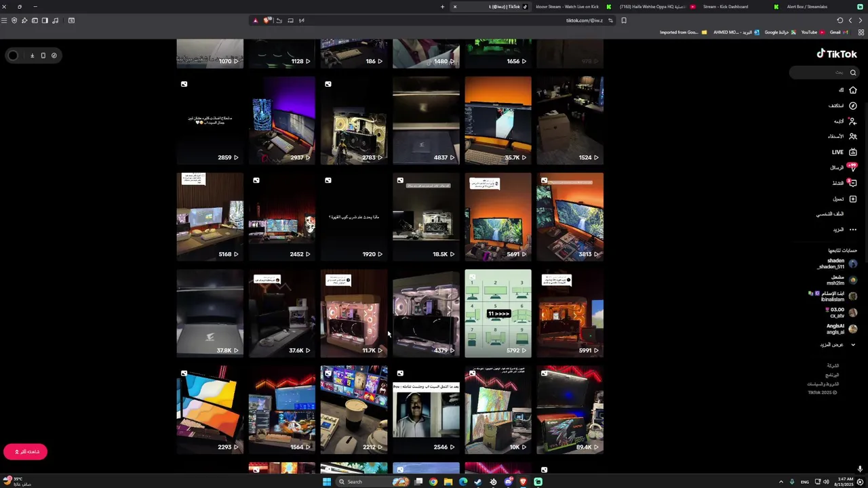The width and height of the screenshot is (868, 488).
Task: Click the record circle in floating widget
Action: point(13,56)
